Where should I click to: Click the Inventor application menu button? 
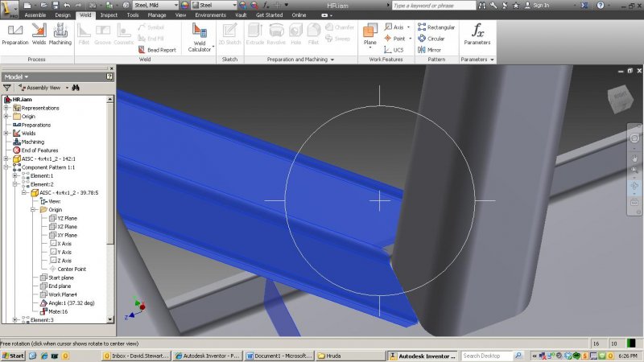9,8
